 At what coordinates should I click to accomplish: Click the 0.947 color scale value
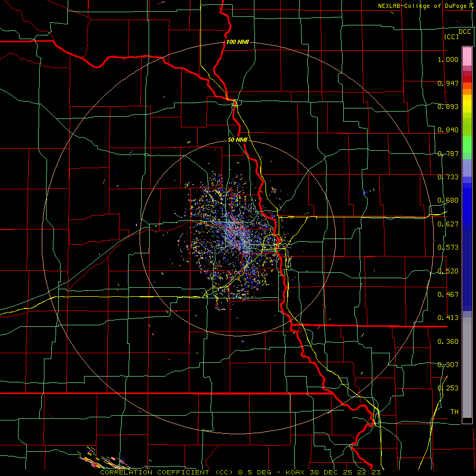(448, 83)
